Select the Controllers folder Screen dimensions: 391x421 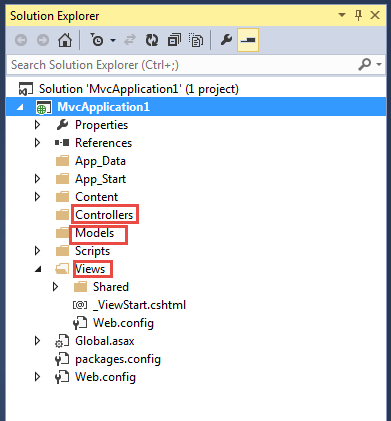pyautogui.click(x=104, y=215)
